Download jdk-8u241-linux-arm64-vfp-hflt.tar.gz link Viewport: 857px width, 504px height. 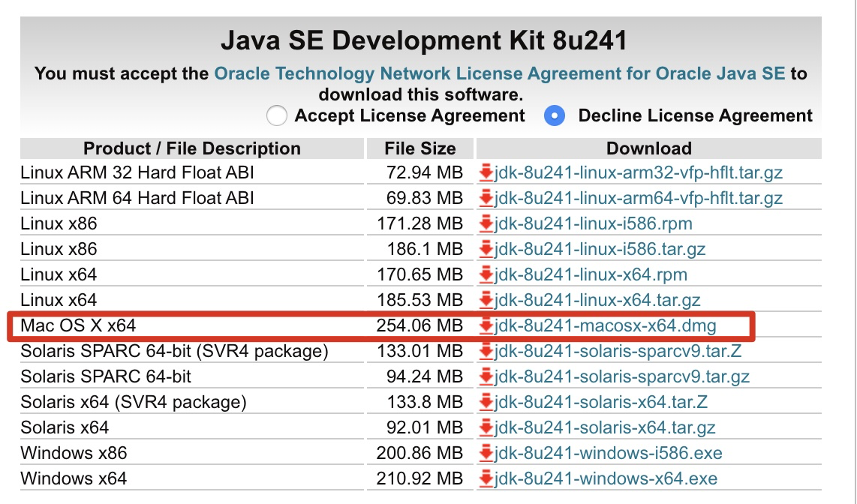tap(639, 198)
